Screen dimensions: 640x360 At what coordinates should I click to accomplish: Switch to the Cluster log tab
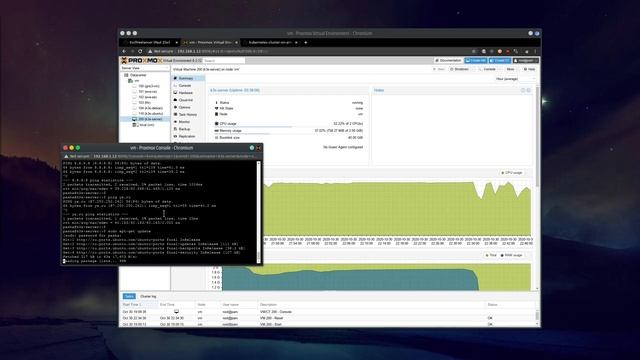[x=148, y=296]
